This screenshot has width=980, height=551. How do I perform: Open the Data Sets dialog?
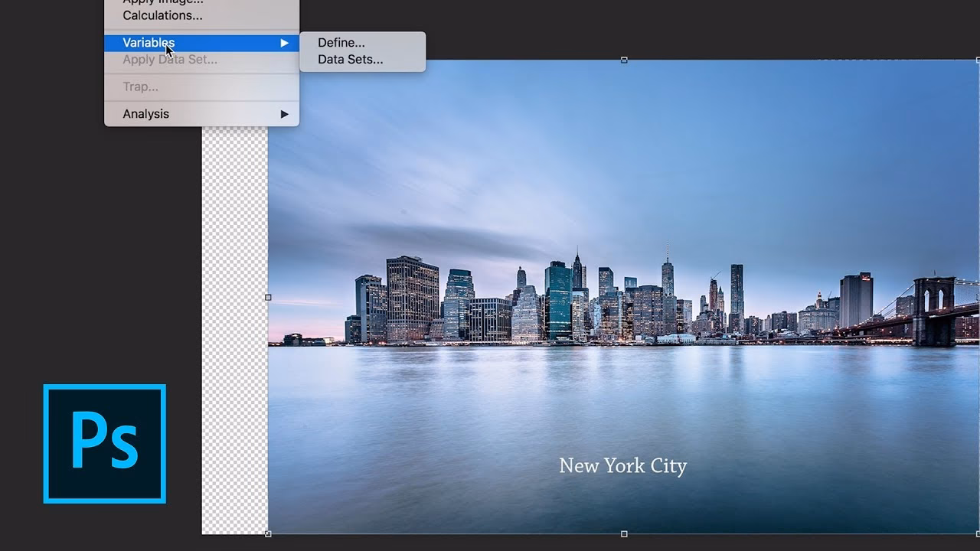(351, 59)
